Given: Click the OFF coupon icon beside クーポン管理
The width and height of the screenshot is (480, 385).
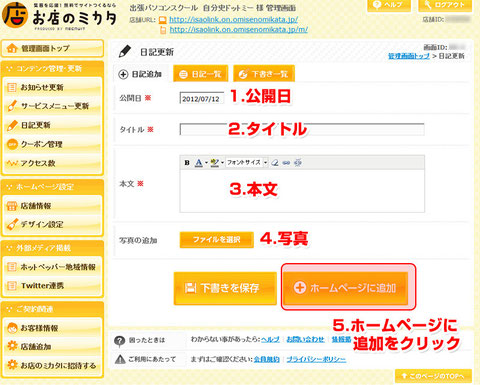Looking at the screenshot, I should pyautogui.click(x=12, y=144).
